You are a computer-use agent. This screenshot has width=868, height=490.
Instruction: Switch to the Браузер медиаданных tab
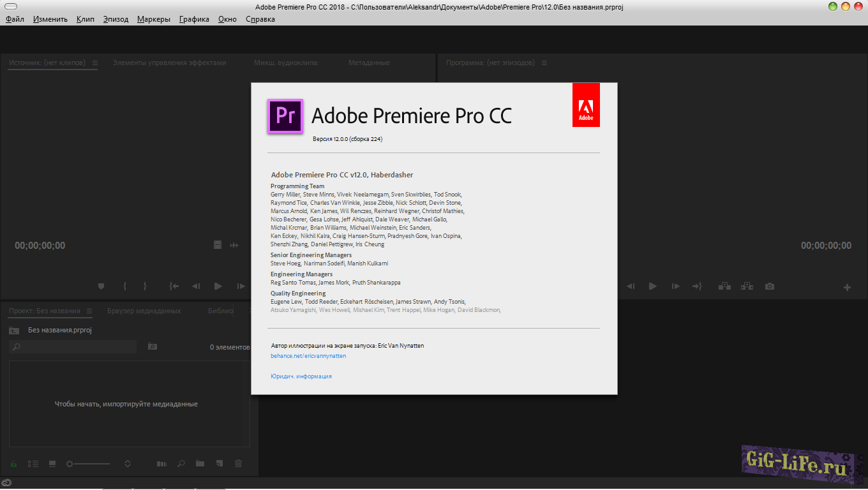pos(144,311)
